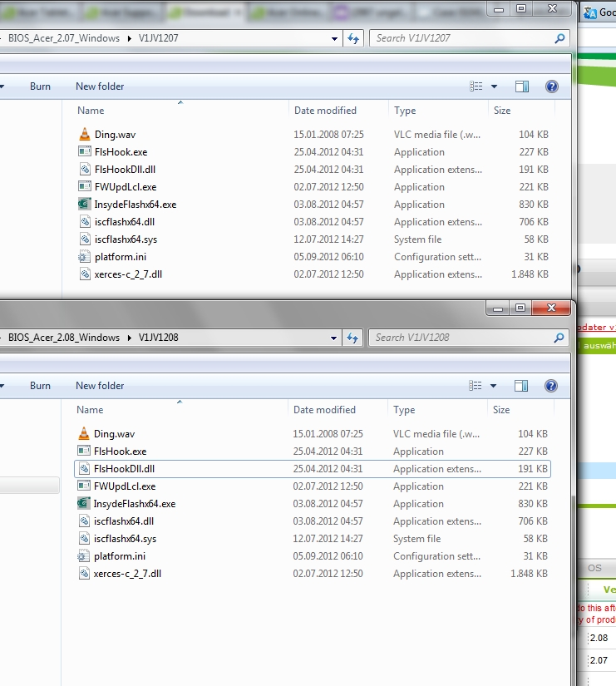The height and width of the screenshot is (686, 616).
Task: Open help in the V1JV1208 window
Action: [551, 386]
